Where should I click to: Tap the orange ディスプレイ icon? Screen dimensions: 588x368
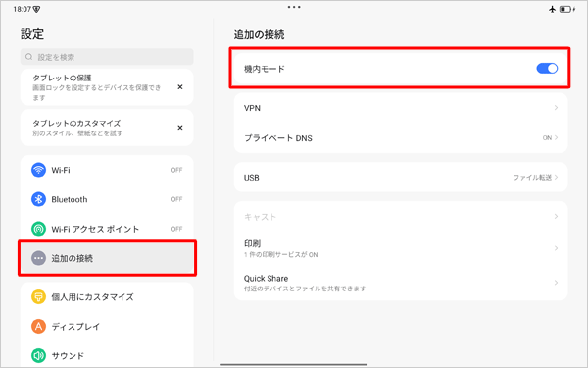click(38, 327)
